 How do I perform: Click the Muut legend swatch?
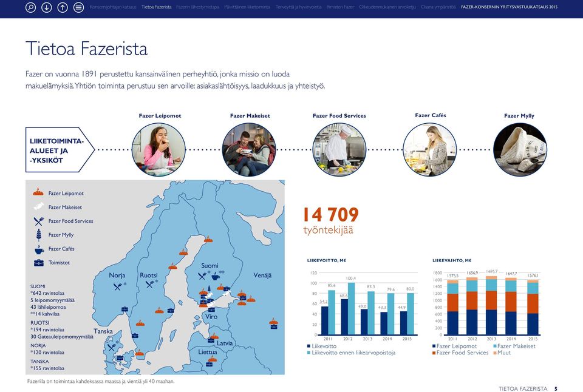click(x=495, y=353)
